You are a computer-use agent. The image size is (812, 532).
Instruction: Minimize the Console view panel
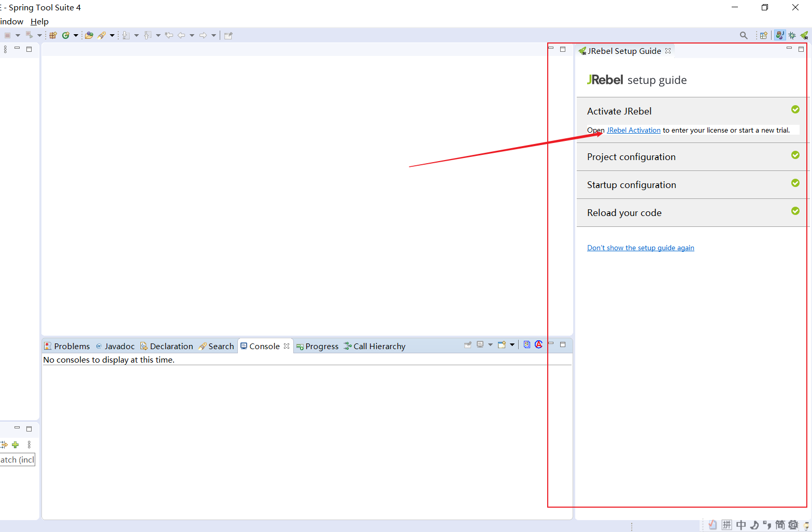tap(551, 343)
